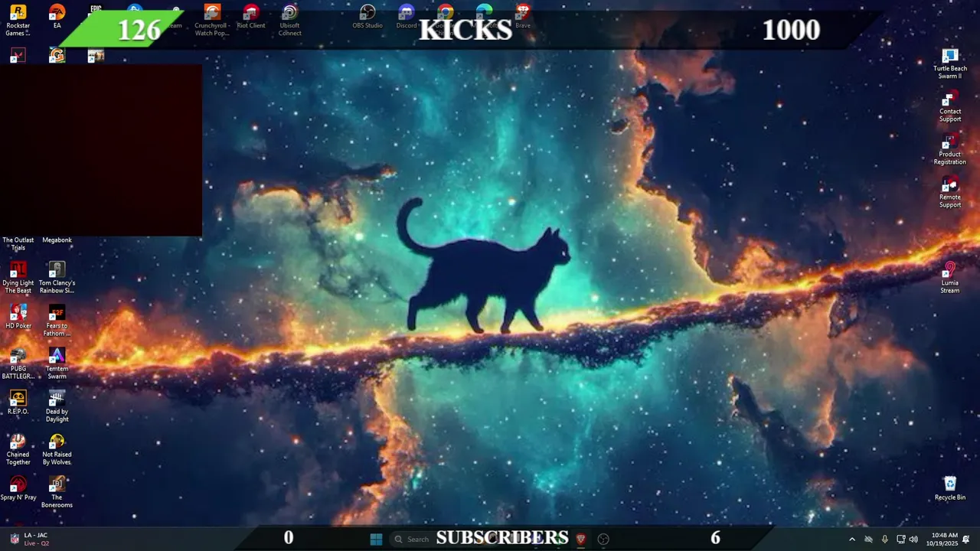The height and width of the screenshot is (551, 980).
Task: Open LA - JAC sports widget
Action: [31, 540]
